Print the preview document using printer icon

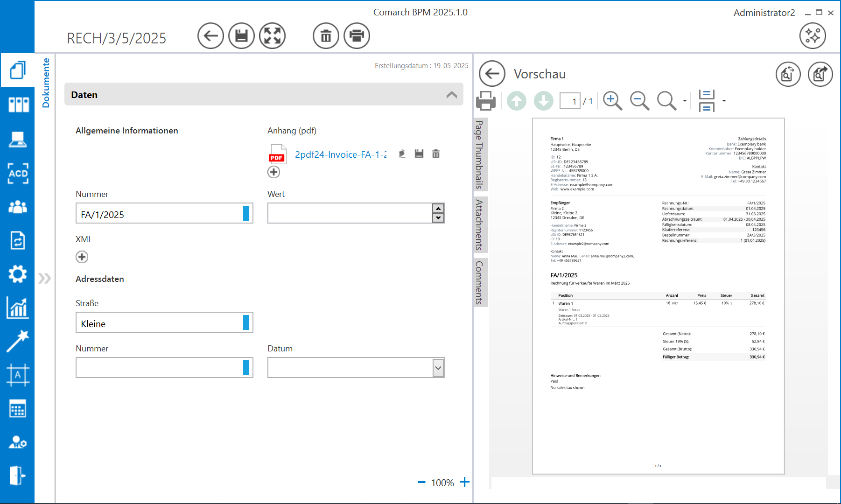tap(485, 101)
